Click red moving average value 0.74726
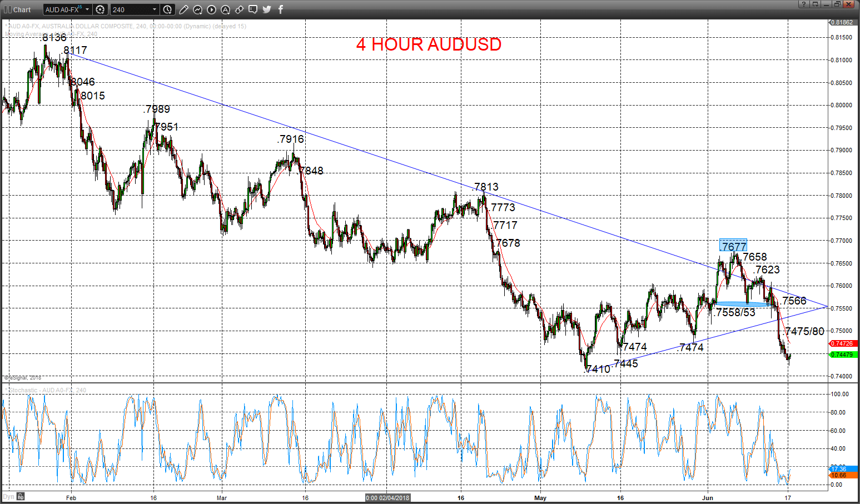Image resolution: width=860 pixels, height=504 pixels. pos(843,343)
